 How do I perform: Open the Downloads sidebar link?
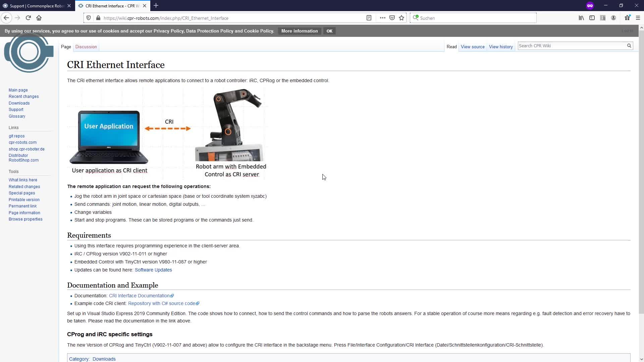click(x=19, y=103)
